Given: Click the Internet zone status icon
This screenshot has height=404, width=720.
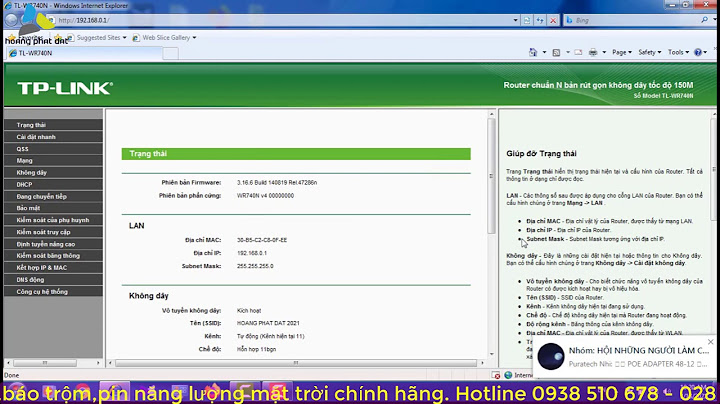Looking at the screenshot, I should pyautogui.click(x=508, y=375).
